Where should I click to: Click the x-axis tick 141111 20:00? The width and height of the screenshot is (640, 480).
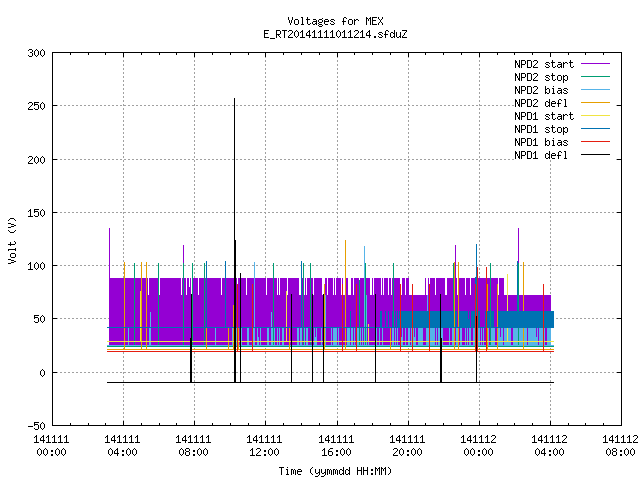(407, 446)
